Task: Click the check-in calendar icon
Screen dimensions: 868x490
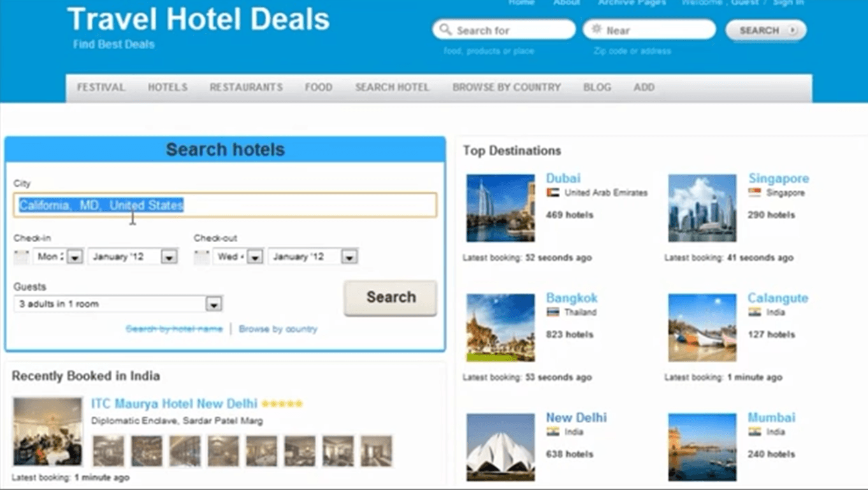Action: point(21,257)
